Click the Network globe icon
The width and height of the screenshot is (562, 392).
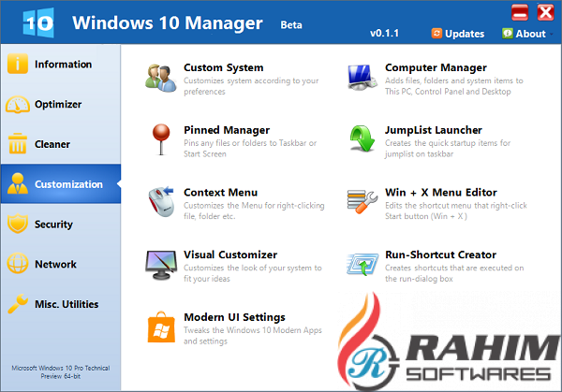click(x=17, y=264)
